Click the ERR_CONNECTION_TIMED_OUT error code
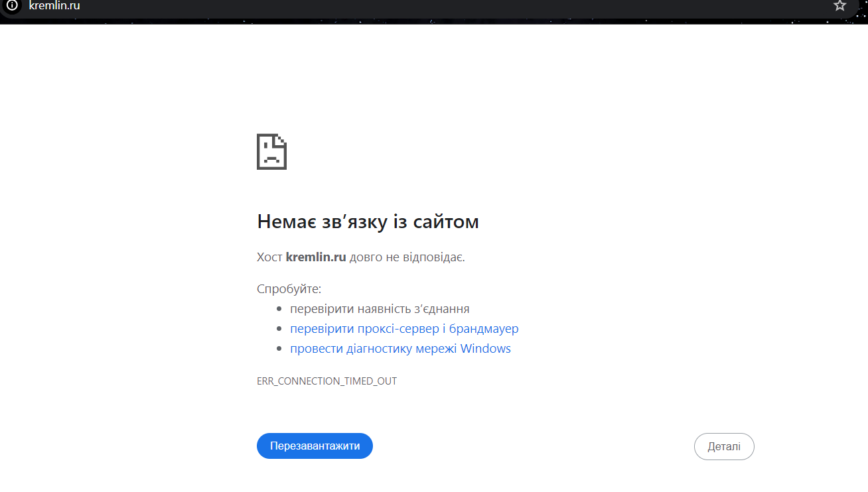Viewport: 868px width, 492px height. point(326,381)
